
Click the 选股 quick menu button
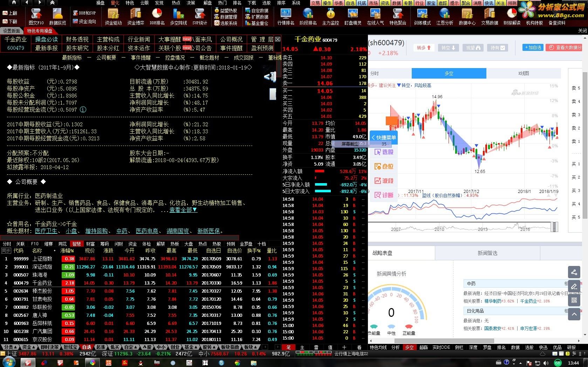coord(384,152)
